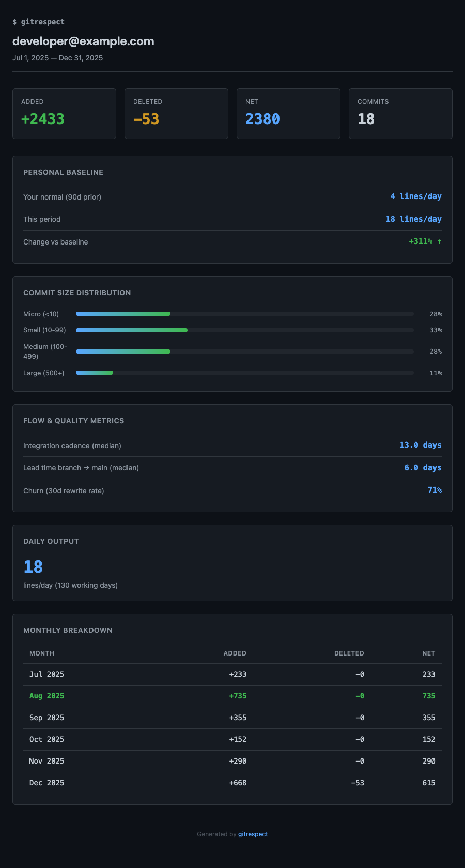Screen dimensions: 465x868
Task: Click the '+152' added value for Oct
Action: pyautogui.click(x=238, y=739)
